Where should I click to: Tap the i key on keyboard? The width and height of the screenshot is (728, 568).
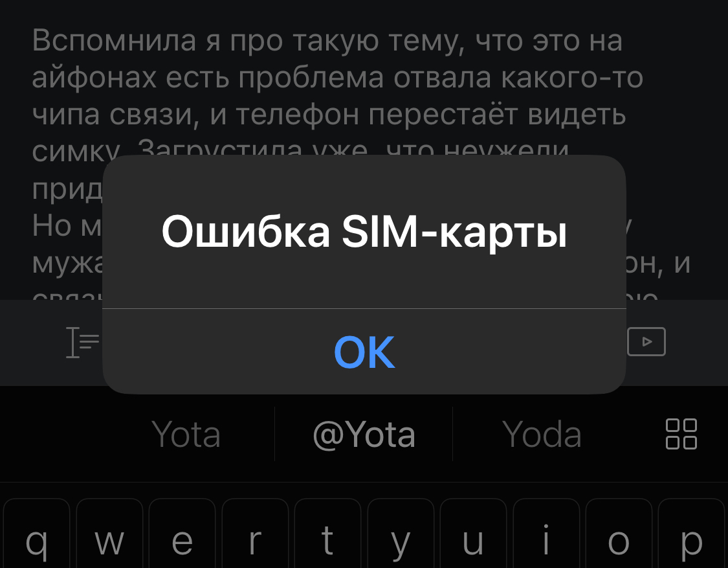pyautogui.click(x=546, y=534)
